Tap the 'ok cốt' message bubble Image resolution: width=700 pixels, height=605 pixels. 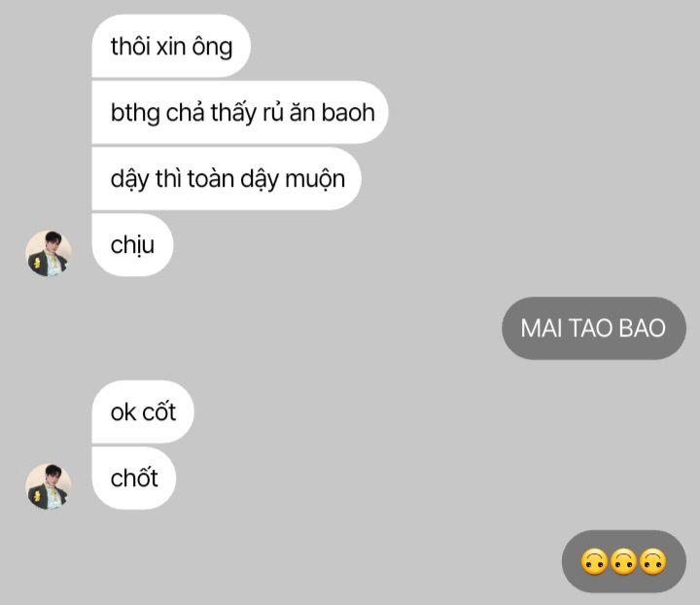click(143, 411)
